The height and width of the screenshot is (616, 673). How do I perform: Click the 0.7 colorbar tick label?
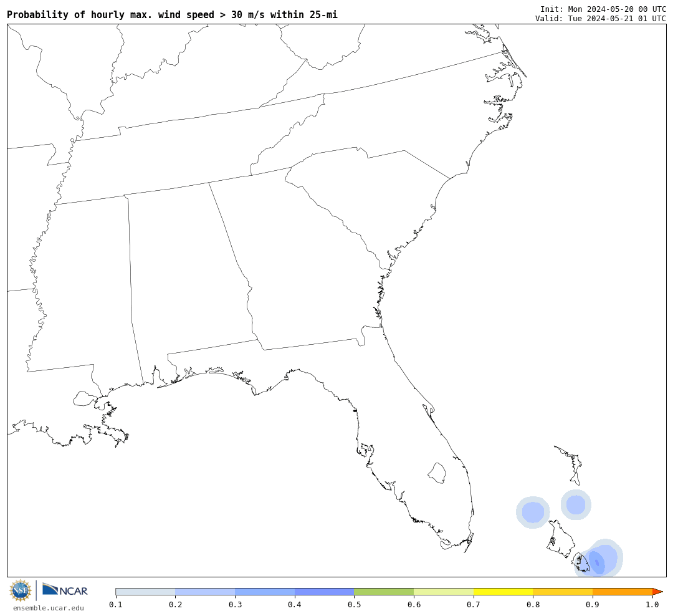coord(474,605)
